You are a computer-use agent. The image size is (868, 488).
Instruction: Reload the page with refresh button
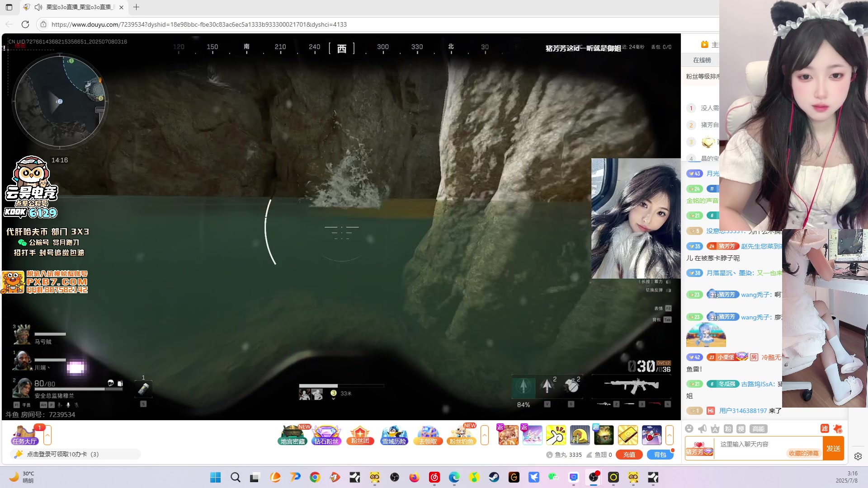pyautogui.click(x=25, y=24)
